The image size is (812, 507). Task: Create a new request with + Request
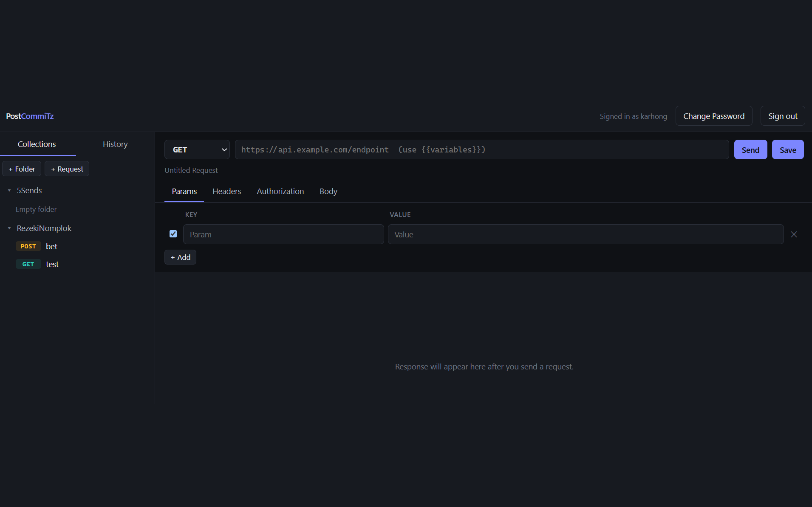coord(67,169)
